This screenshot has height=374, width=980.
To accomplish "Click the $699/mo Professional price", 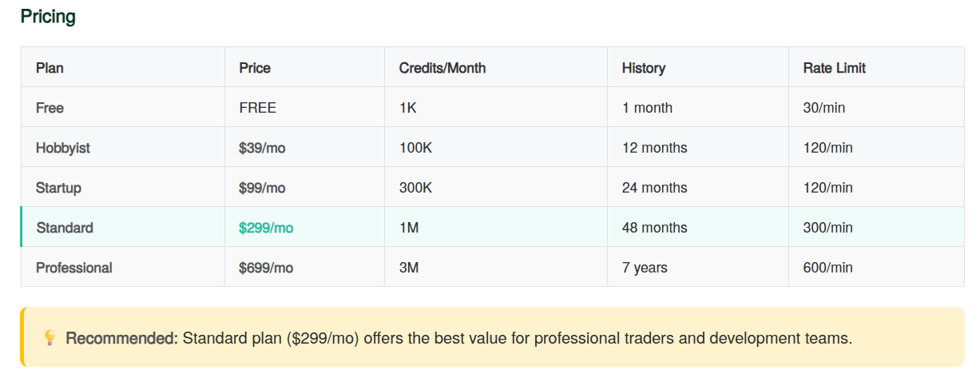I will tap(266, 268).
